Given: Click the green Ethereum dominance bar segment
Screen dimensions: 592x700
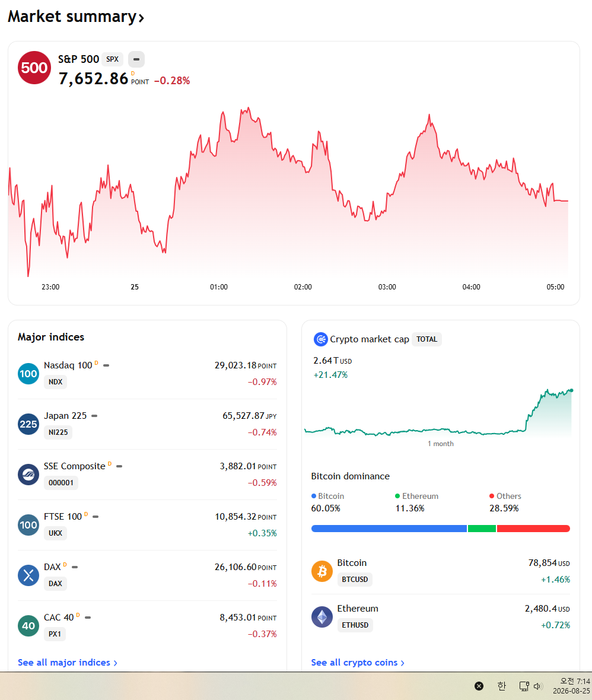Looking at the screenshot, I should click(482, 529).
